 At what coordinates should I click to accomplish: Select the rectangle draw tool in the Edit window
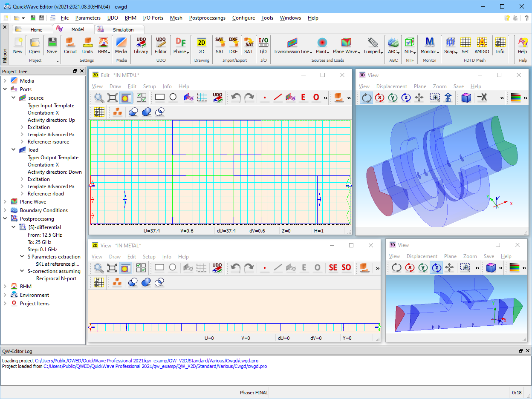160,98
